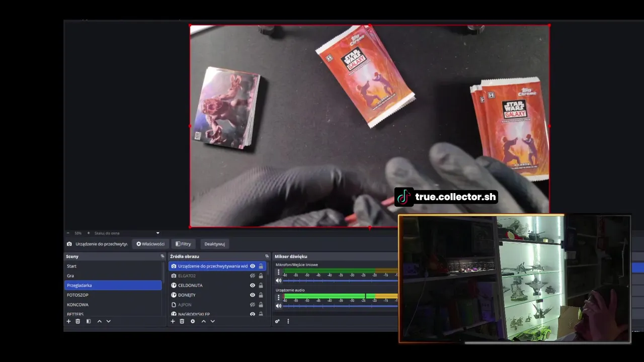Open advanced audio properties via gears icon
This screenshot has width=644, height=362.
pyautogui.click(x=277, y=321)
